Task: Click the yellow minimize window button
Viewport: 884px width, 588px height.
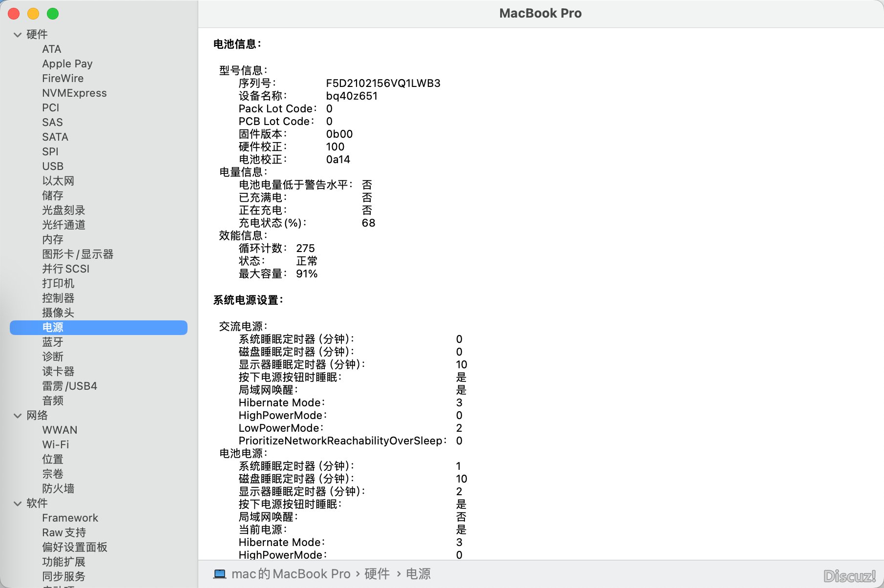Action: [x=33, y=14]
